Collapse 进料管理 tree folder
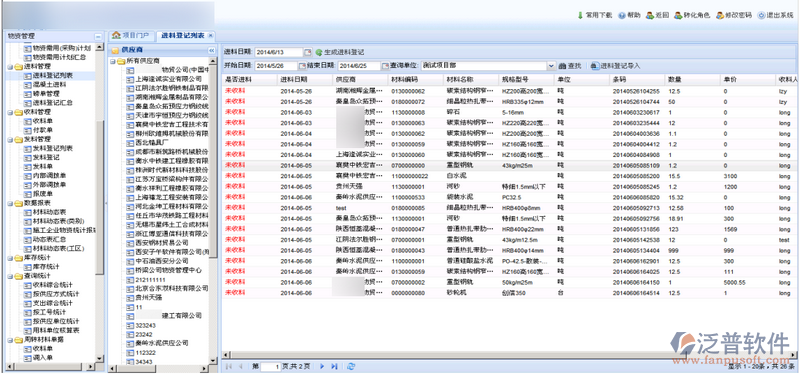This screenshot has height=376, width=800. 11,66
